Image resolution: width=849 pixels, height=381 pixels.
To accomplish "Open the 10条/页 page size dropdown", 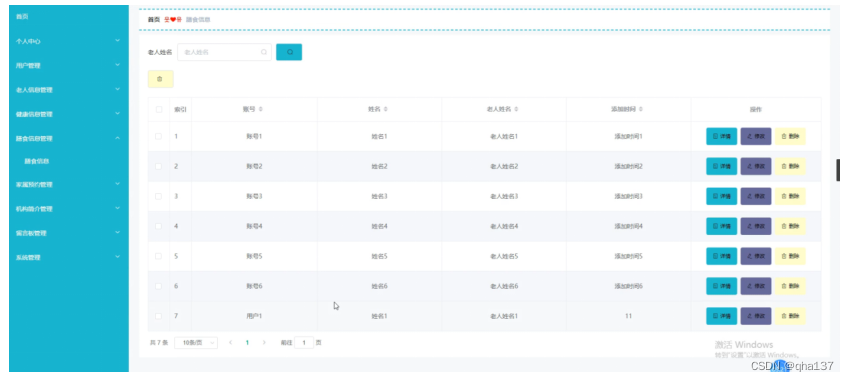I will [196, 343].
